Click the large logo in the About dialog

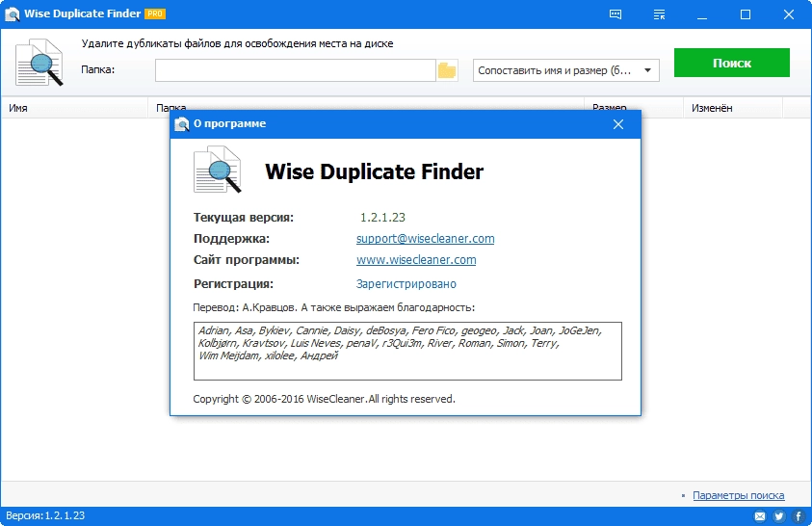(x=217, y=170)
